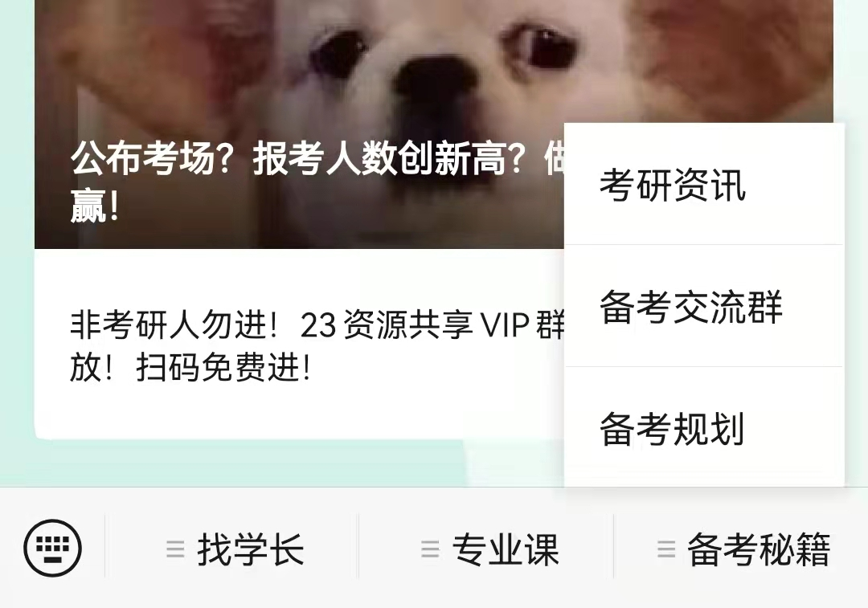Collapse the 备考秘籍 popup menu
This screenshot has height=608, width=868.
click(x=741, y=548)
